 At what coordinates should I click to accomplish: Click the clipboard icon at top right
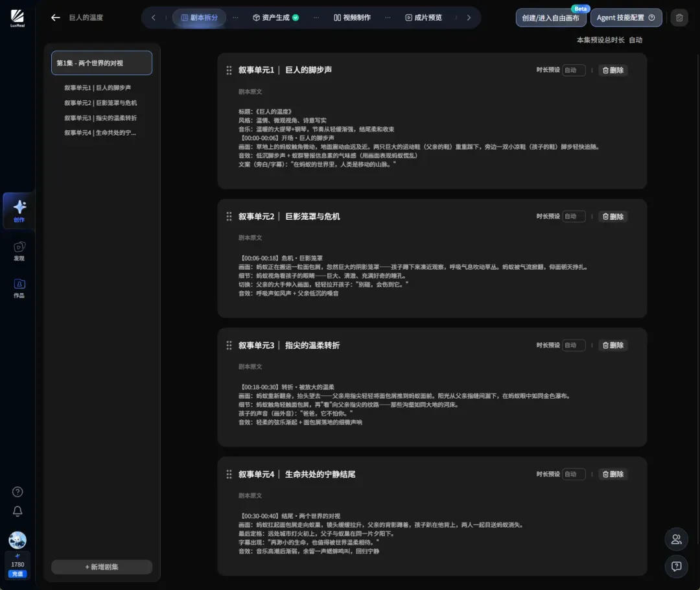(x=679, y=18)
